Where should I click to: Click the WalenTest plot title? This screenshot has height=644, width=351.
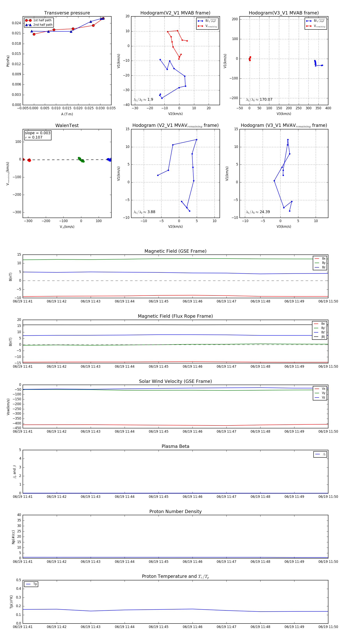(67, 125)
